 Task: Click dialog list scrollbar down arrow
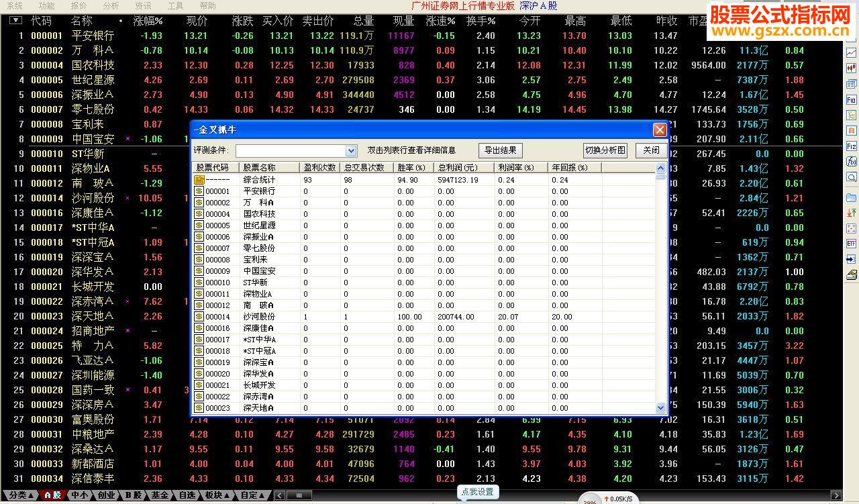pyautogui.click(x=660, y=408)
